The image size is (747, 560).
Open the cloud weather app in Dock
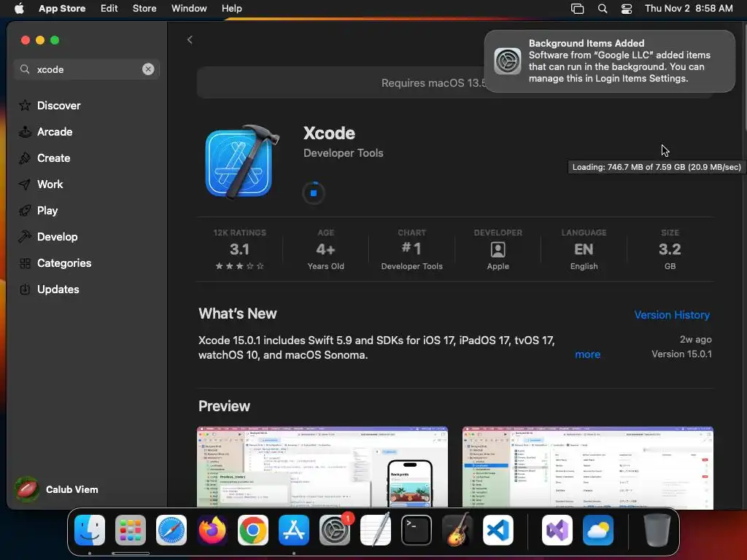click(x=598, y=529)
